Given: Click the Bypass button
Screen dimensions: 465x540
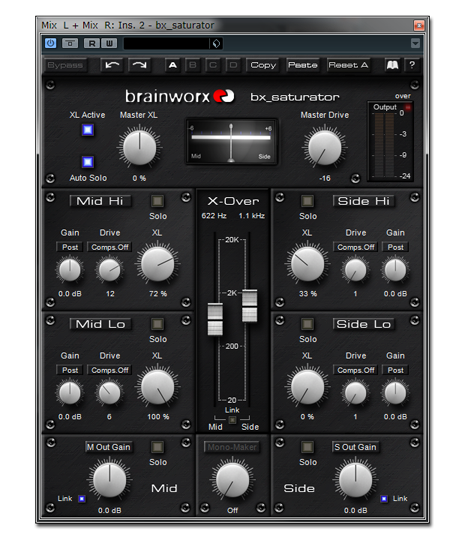Looking at the screenshot, I should (65, 65).
